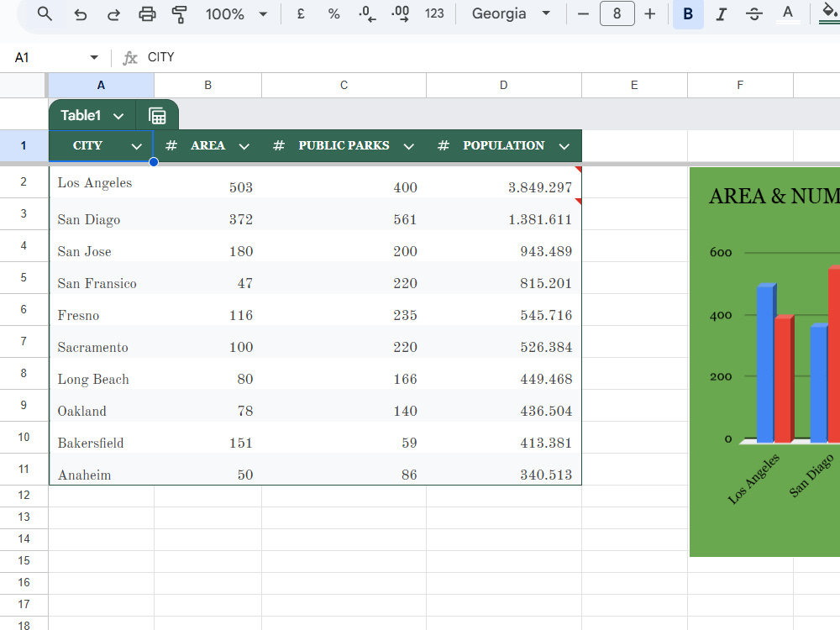Screen dimensions: 840x630
Task: Print the spreadsheet
Action: [147, 14]
